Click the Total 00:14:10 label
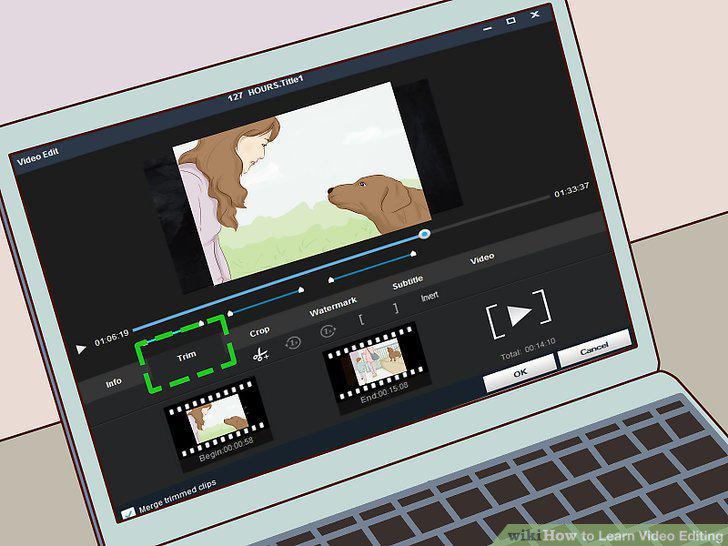This screenshot has width=728, height=546. (528, 349)
